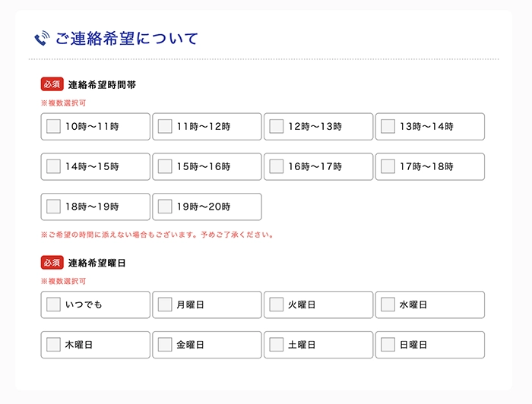Screen dimensions: 532x404
Task: Select the 11時〜12時 checkbox
Action: 165,126
